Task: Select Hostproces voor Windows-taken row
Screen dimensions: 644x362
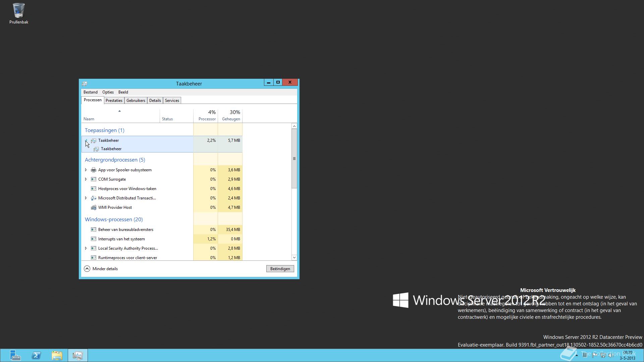Action: tap(162, 189)
